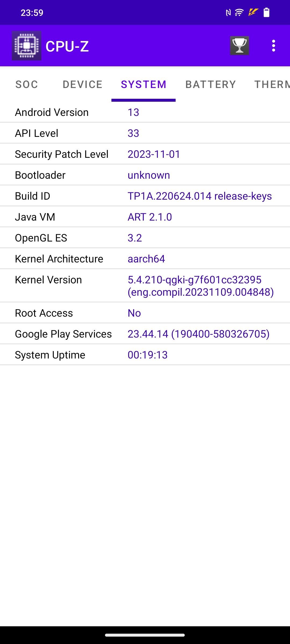Viewport: 290px width, 644px height.
Task: Tap the battery status icon
Action: click(x=266, y=12)
